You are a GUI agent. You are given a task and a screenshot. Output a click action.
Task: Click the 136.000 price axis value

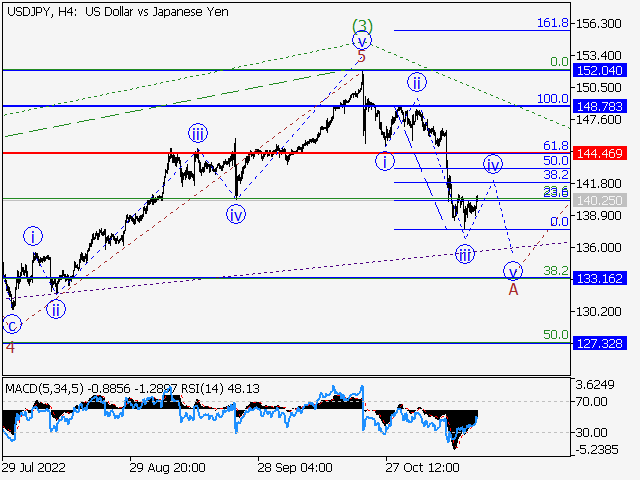(x=598, y=248)
